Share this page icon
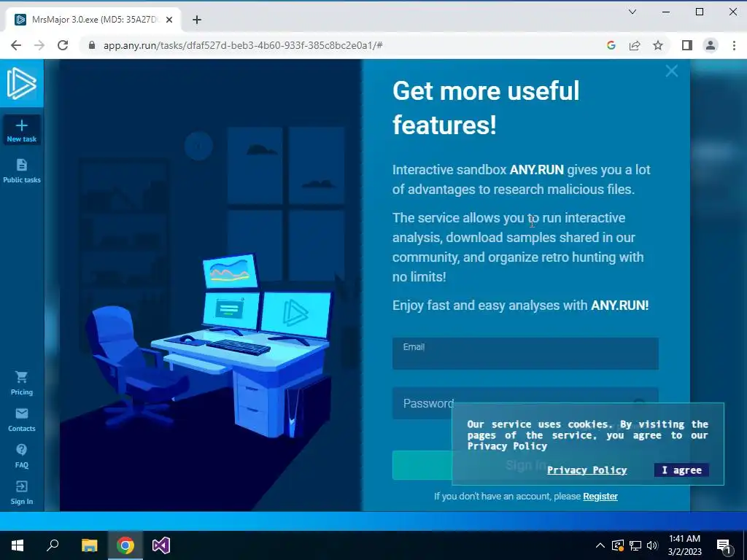The image size is (747, 560). tap(635, 45)
